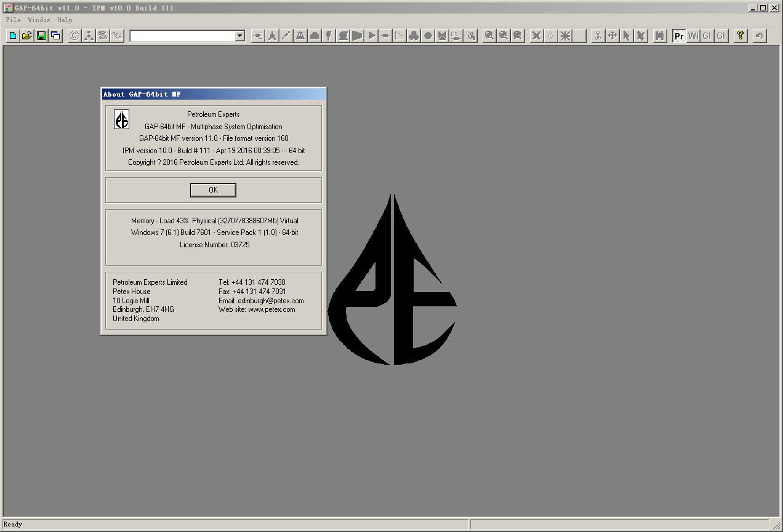
Task: Click the 'Petroleum Experts Limited' address heading
Action: (x=150, y=282)
